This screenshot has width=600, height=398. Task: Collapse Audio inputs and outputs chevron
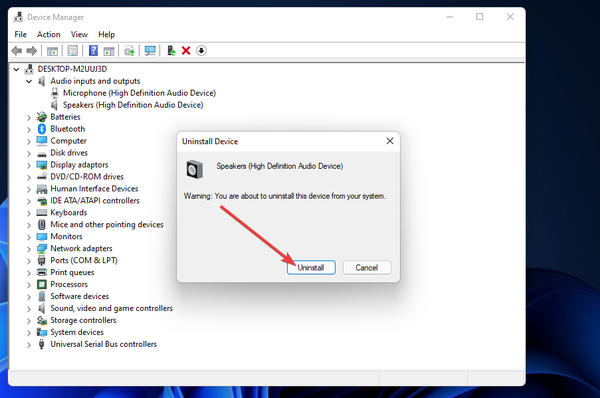point(29,81)
